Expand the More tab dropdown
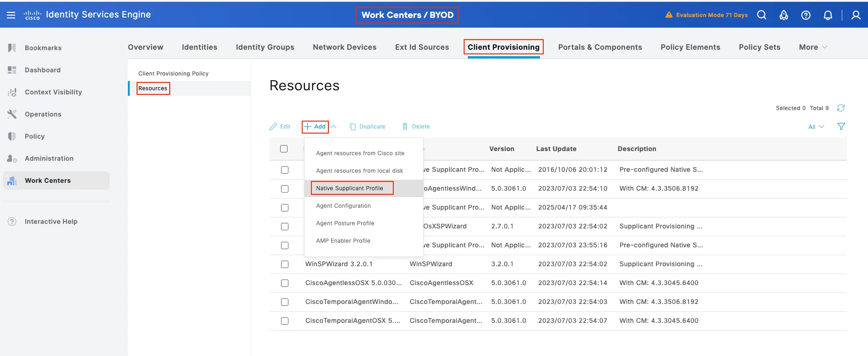This screenshot has height=356, width=868. click(813, 47)
